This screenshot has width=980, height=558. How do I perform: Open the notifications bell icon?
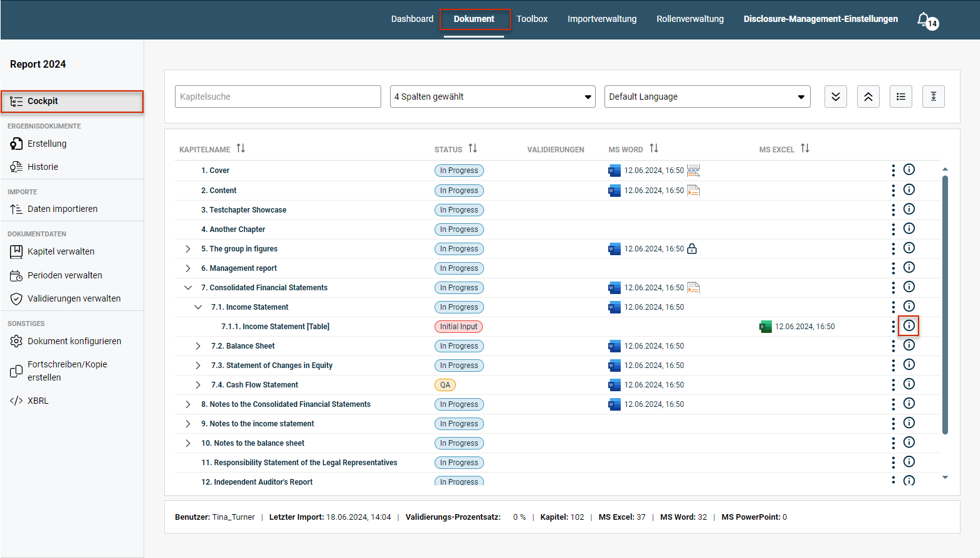pos(925,19)
